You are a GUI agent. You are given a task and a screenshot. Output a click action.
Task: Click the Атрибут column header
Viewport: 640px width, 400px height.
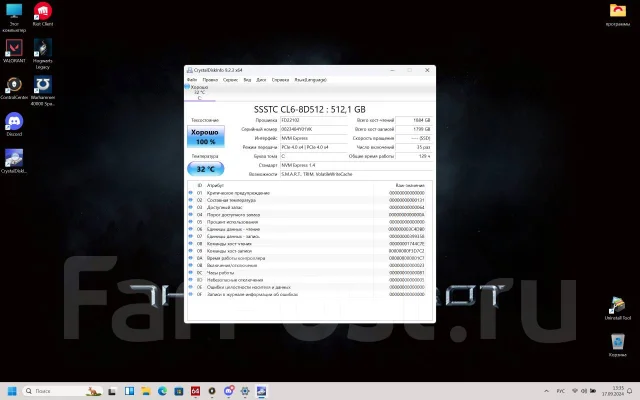[x=215, y=185]
